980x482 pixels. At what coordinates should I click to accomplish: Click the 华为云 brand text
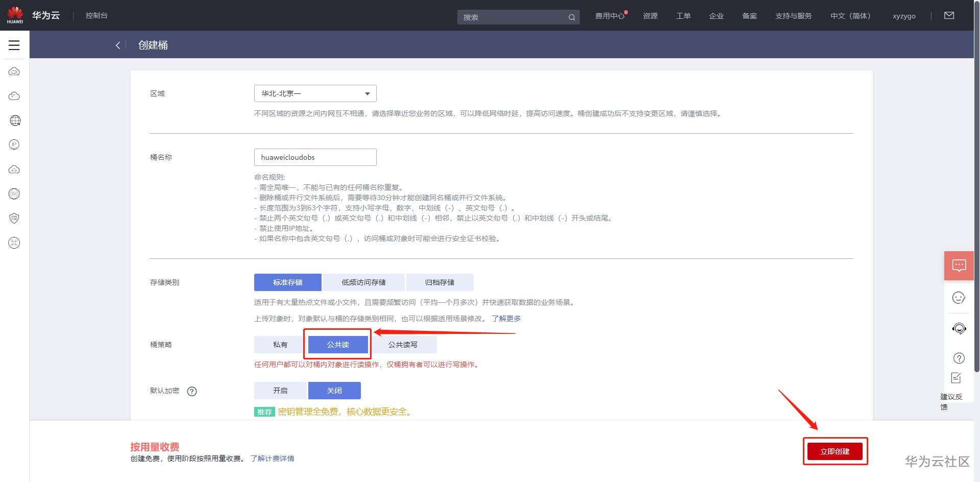click(46, 15)
